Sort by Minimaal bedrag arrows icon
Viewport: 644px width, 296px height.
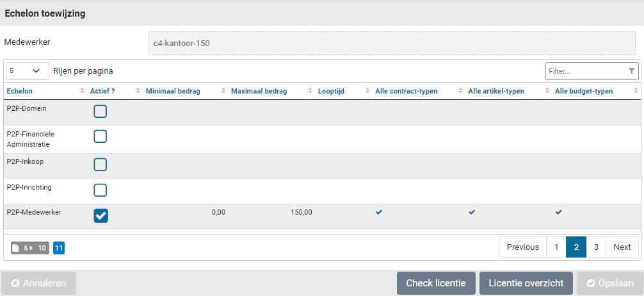223,91
